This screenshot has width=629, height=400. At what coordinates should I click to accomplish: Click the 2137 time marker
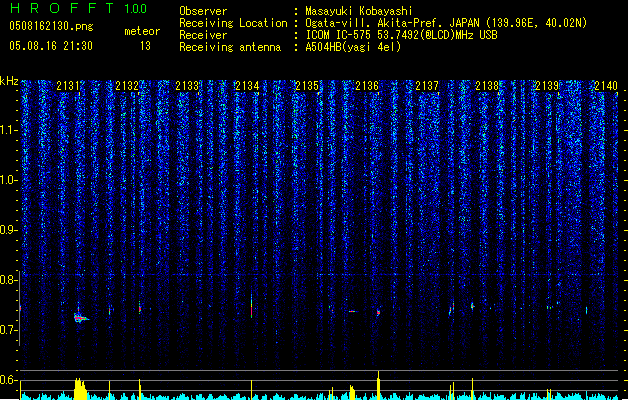(427, 85)
